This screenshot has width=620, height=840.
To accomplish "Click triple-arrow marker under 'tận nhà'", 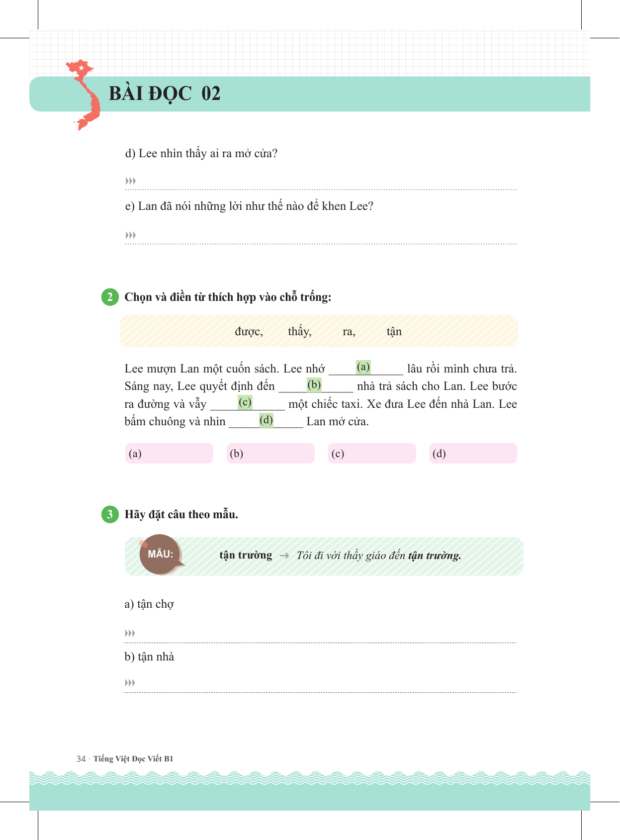I will [130, 683].
